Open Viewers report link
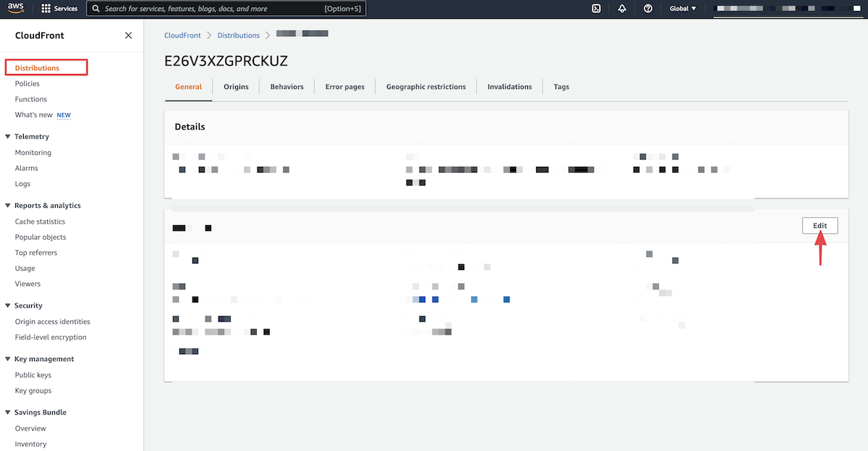The height and width of the screenshot is (451, 868). coord(28,284)
